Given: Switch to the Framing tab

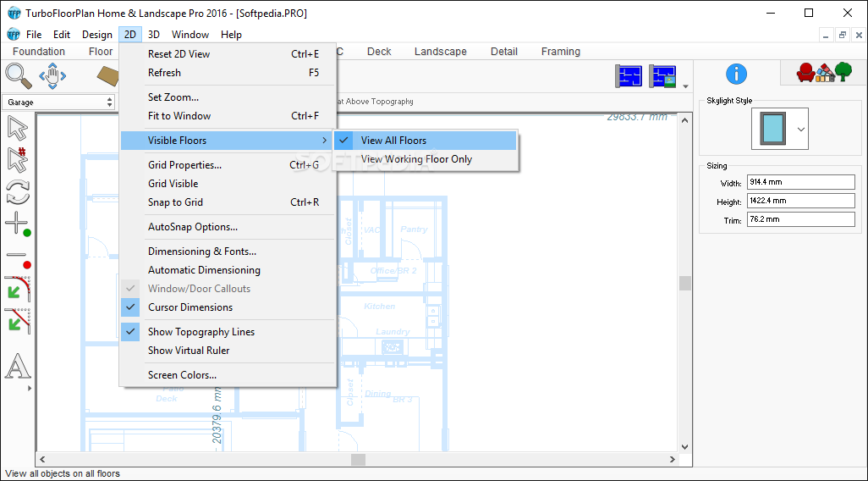Looking at the screenshot, I should tap(561, 52).
